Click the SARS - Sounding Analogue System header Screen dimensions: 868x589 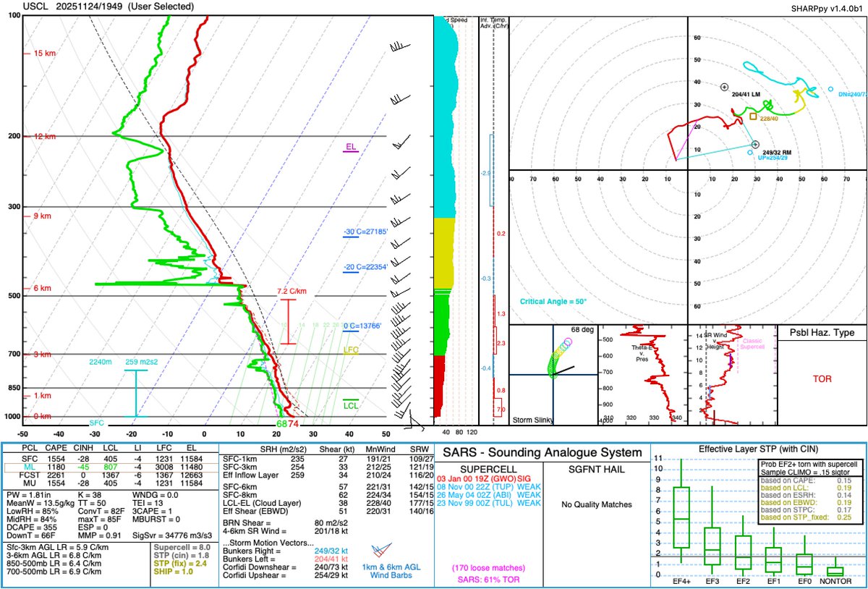[x=541, y=453]
